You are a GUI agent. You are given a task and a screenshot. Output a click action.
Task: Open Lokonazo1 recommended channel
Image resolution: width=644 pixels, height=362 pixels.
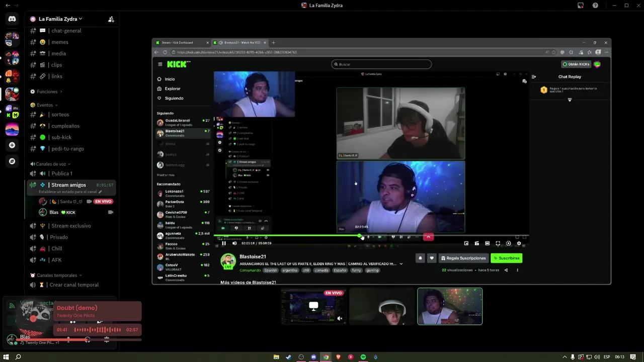(183, 193)
